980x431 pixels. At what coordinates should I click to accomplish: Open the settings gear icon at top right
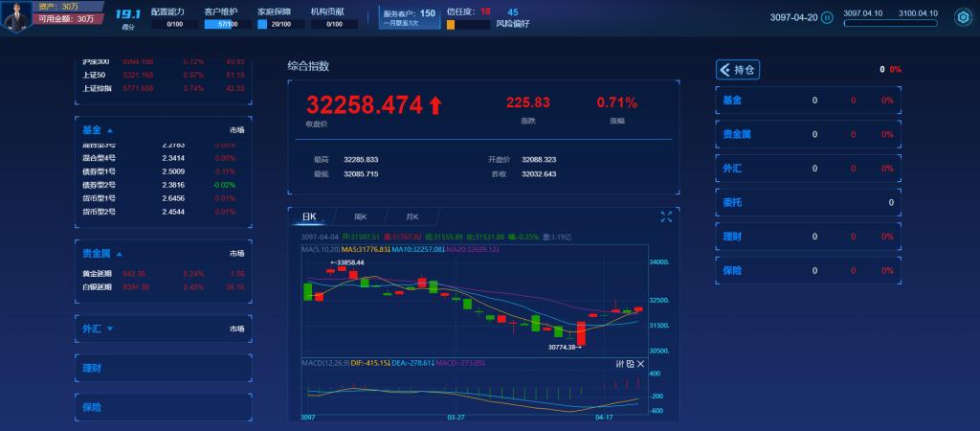click(963, 17)
